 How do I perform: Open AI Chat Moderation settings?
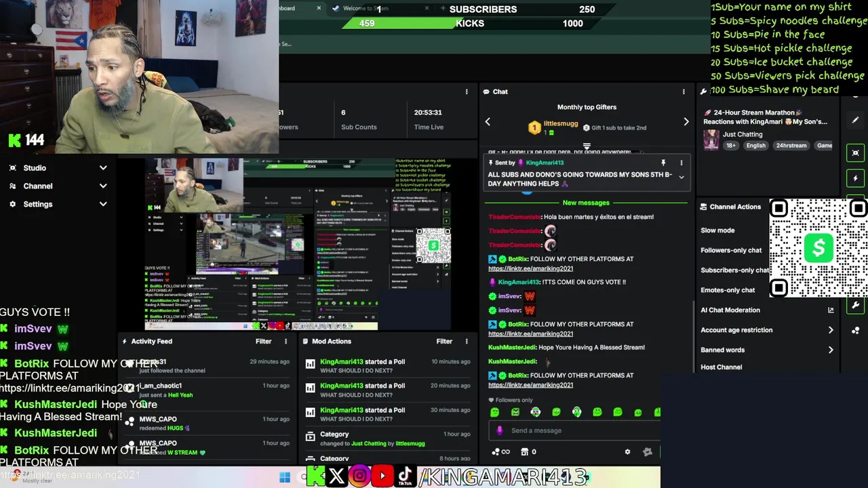point(730,310)
